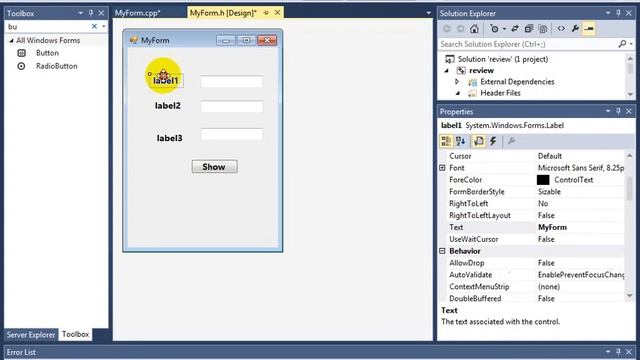Pin the MyForm.h [Design] tab
This screenshot has width=640, height=360.
click(x=267, y=13)
